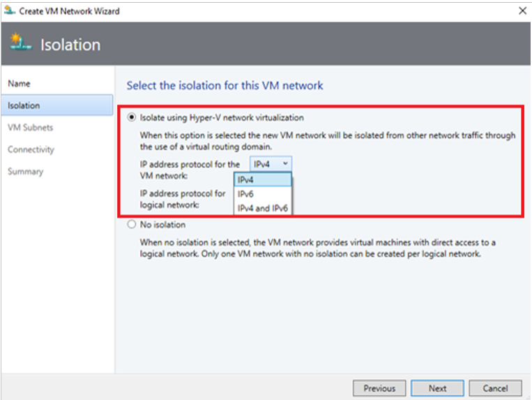
Task: Choose IPv4 and IPv6 option
Action: (x=263, y=208)
